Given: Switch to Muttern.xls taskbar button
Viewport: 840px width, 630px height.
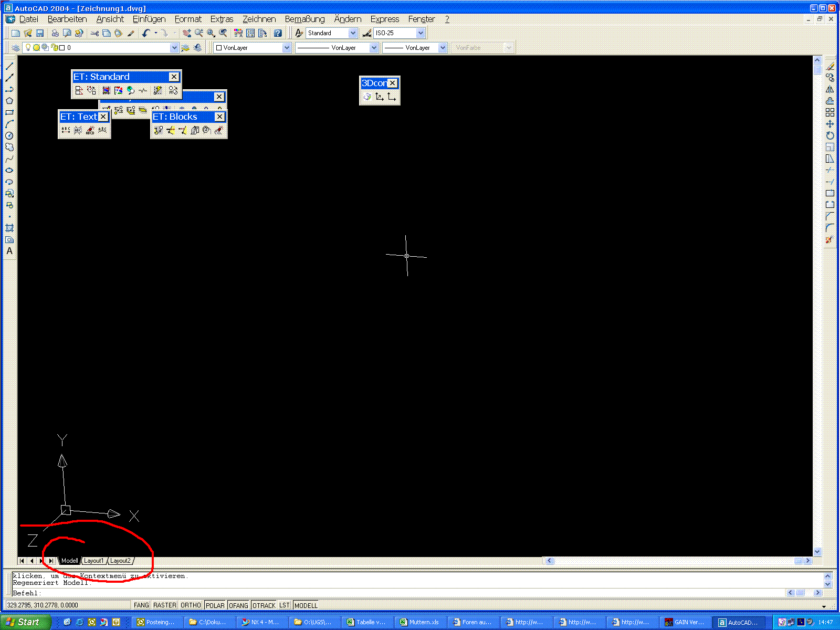Looking at the screenshot, I should pyautogui.click(x=419, y=622).
